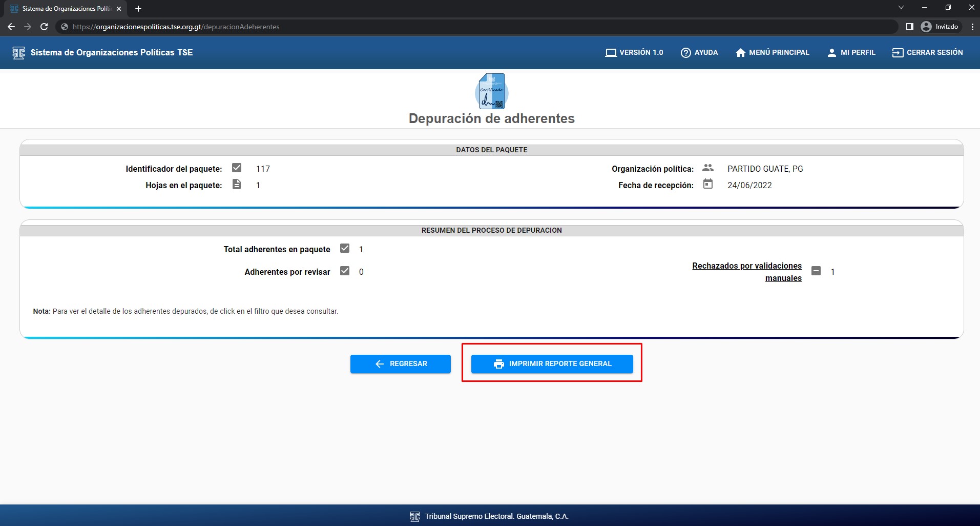Toggle Total adherentes en paquete checkbox
980x526 pixels.
[345, 249]
